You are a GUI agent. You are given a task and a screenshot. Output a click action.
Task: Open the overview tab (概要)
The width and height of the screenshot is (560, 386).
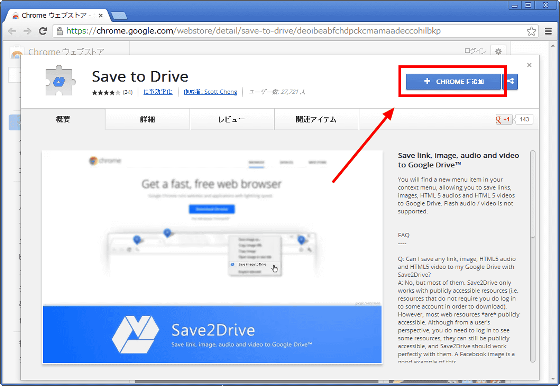63,119
